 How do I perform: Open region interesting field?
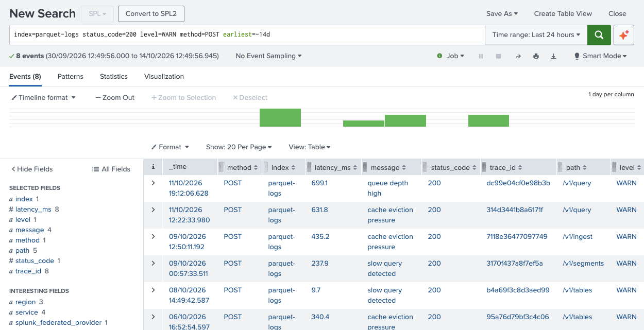[26, 302]
